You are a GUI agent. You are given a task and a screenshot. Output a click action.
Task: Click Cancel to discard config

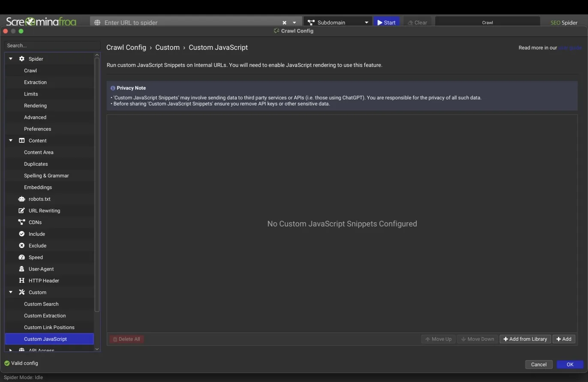pos(539,364)
